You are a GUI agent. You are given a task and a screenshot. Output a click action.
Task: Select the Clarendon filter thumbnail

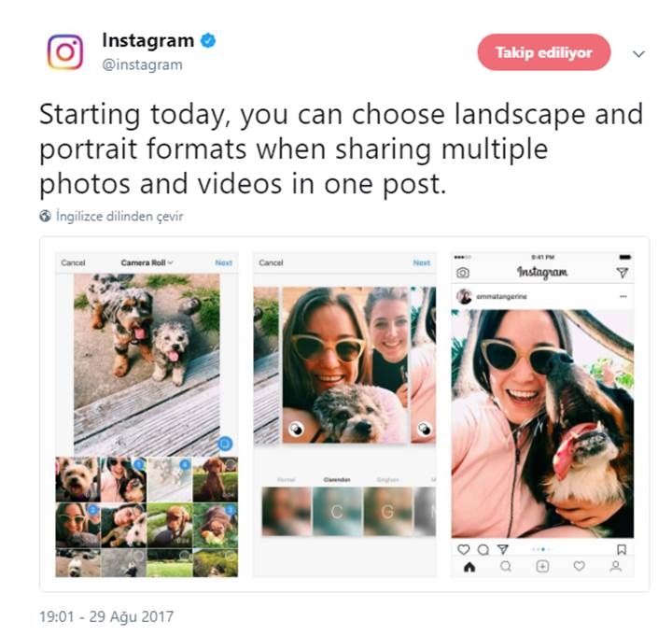click(337, 511)
